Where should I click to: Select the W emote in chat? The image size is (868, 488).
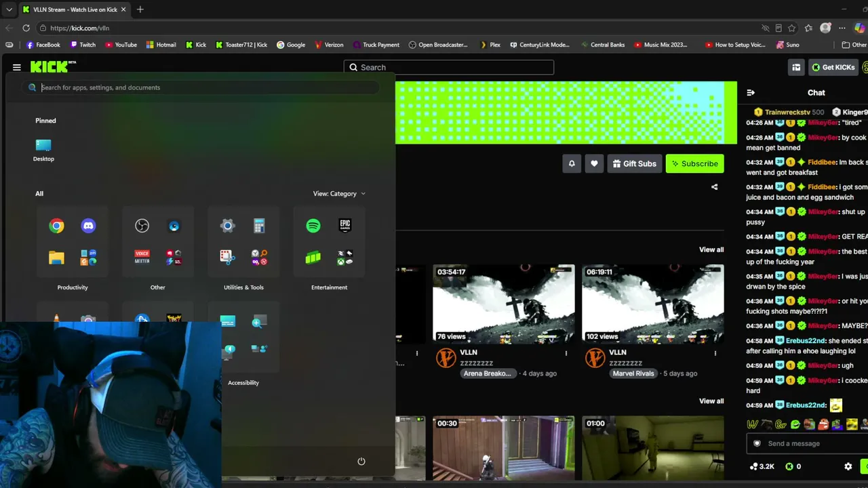click(752, 425)
